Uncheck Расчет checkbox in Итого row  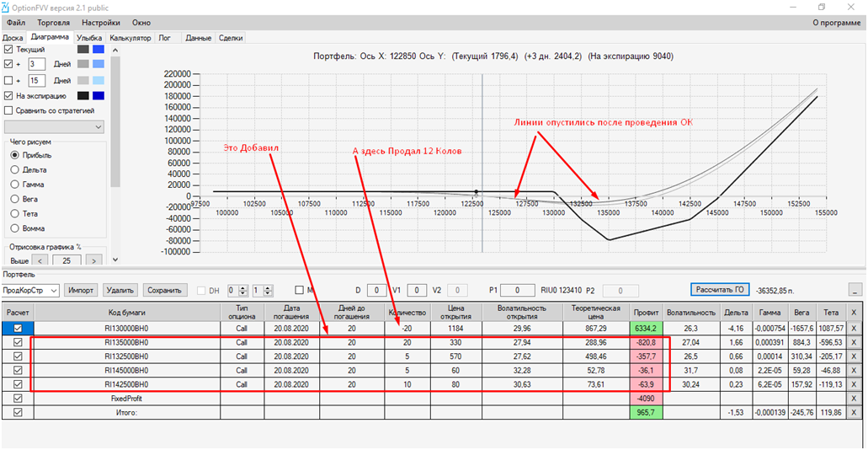click(x=18, y=411)
